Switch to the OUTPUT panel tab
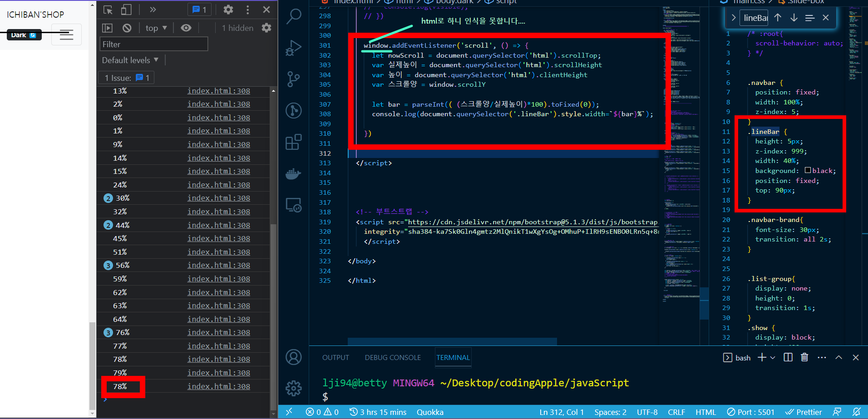This screenshot has height=419, width=868. tap(335, 358)
